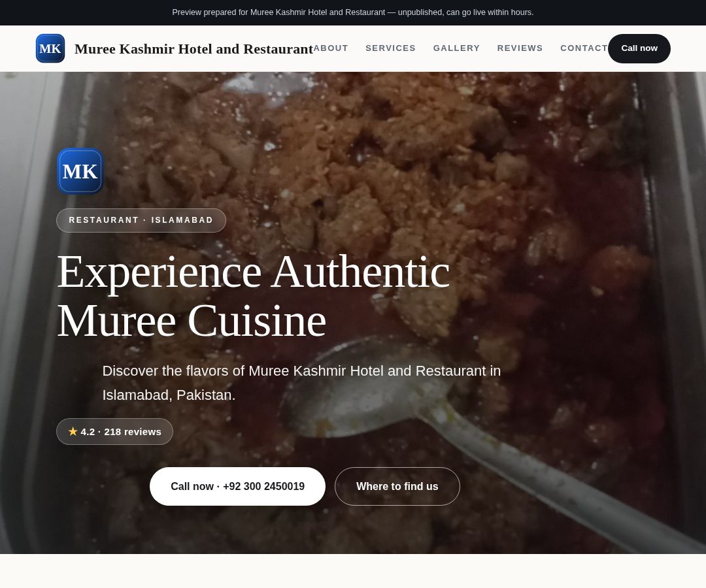Click the large MK badge in the hero
The width and height of the screenshot is (706, 588).
tap(80, 171)
